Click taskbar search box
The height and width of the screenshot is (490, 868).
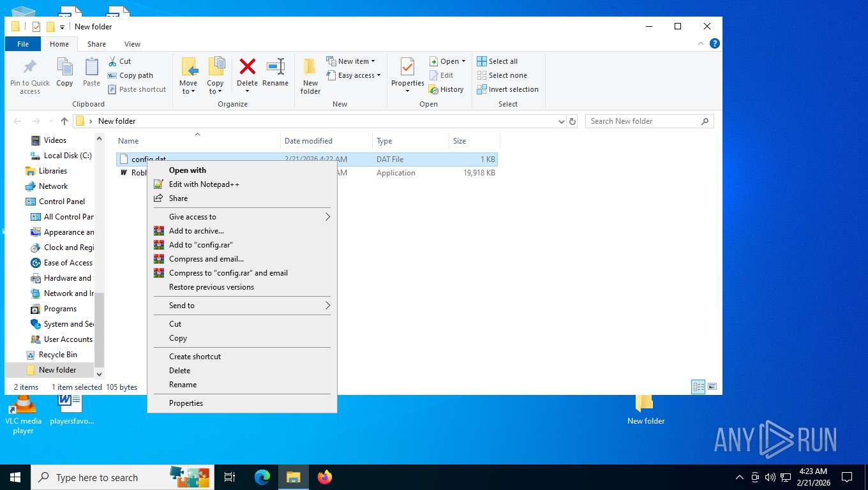click(121, 477)
